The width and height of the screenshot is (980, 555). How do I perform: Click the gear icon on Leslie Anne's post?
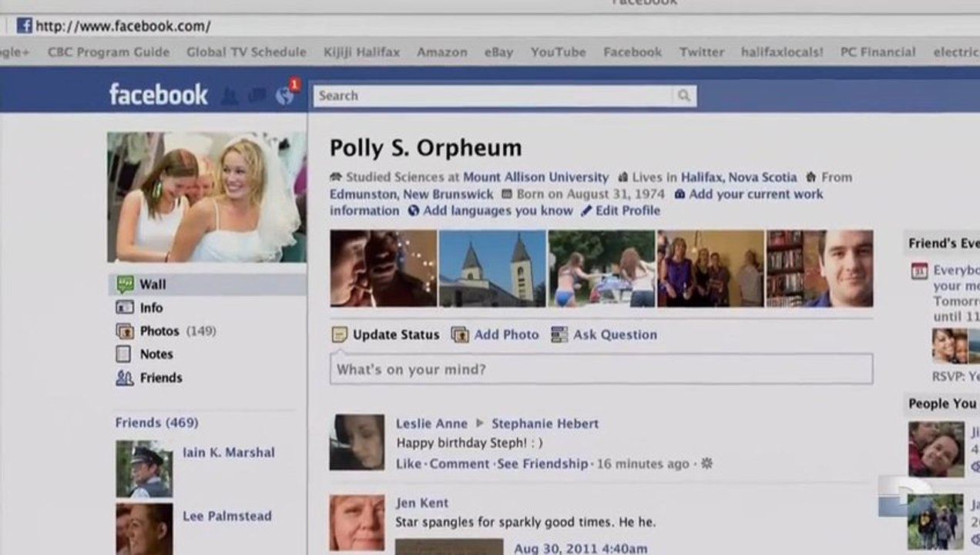point(706,463)
